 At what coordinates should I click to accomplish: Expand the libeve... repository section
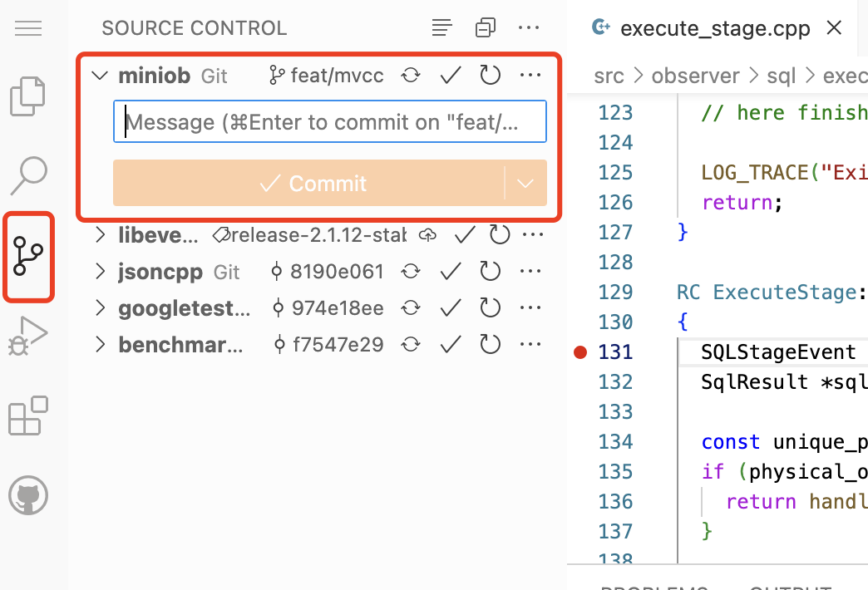(x=100, y=234)
